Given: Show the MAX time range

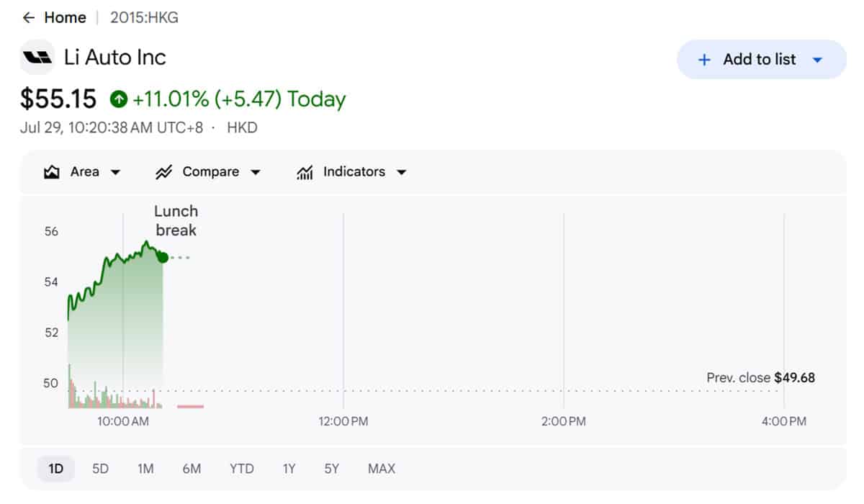Looking at the screenshot, I should pos(382,469).
